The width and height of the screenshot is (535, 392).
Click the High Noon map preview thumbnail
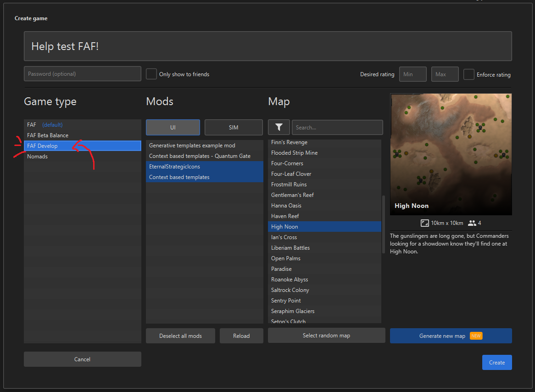point(451,154)
